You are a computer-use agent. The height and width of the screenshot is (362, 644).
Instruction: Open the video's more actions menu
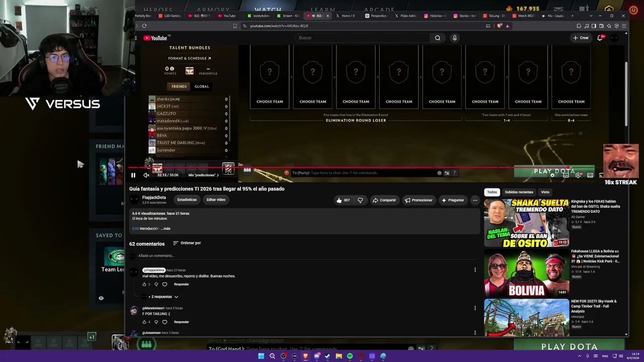pos(475,200)
